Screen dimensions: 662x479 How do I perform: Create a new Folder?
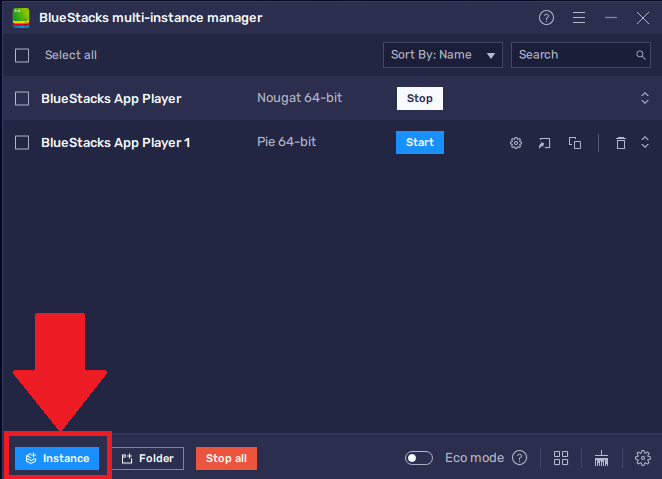[x=148, y=458]
